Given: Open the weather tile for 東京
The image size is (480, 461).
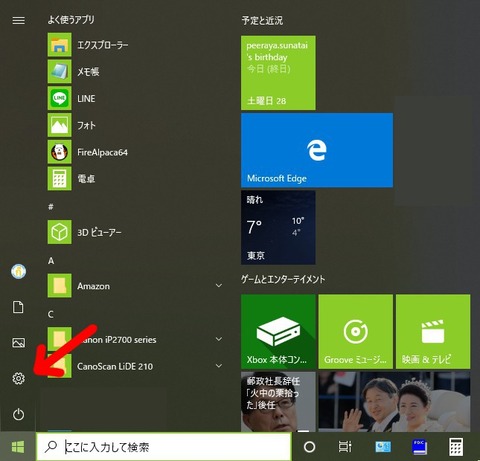Looking at the screenshot, I should pos(278,227).
